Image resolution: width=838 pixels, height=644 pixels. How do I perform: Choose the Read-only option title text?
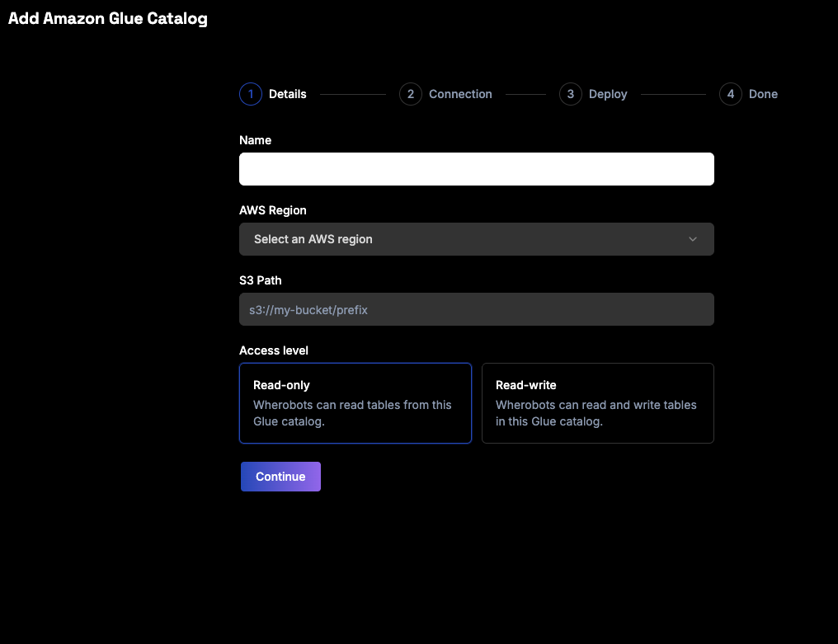point(281,385)
